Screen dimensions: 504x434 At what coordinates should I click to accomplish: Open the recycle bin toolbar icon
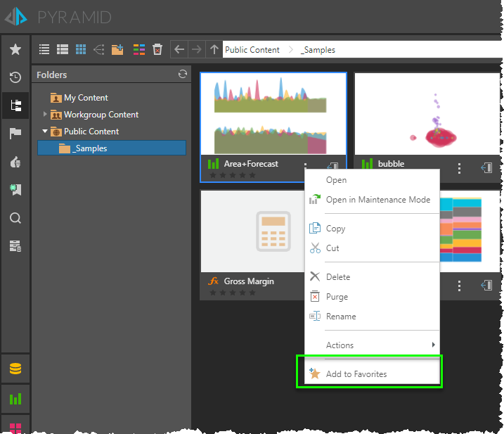157,49
